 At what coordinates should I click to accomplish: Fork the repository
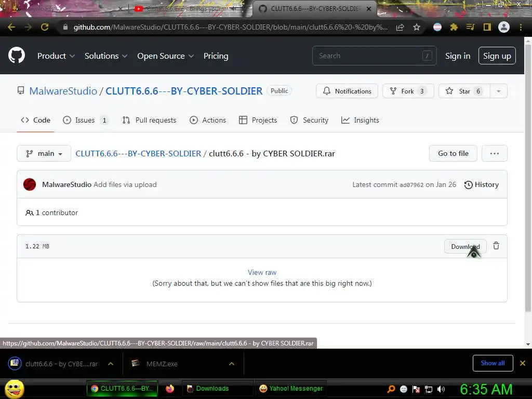[x=408, y=91]
